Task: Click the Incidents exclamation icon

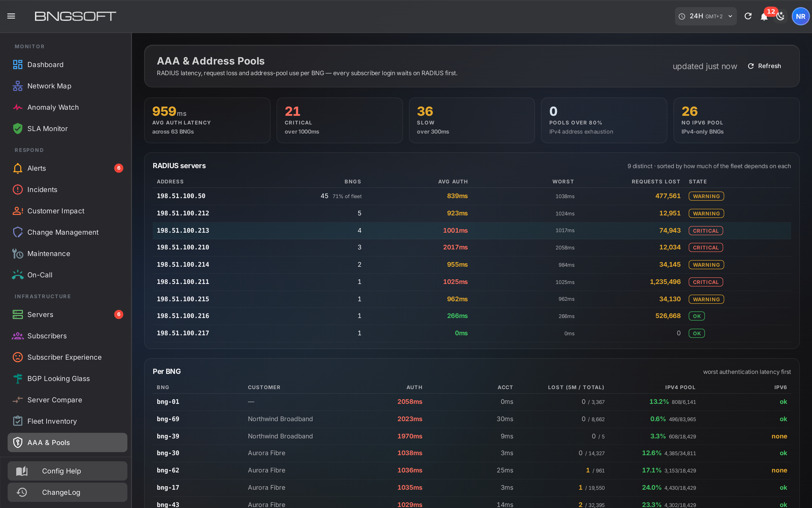Action: pyautogui.click(x=18, y=189)
